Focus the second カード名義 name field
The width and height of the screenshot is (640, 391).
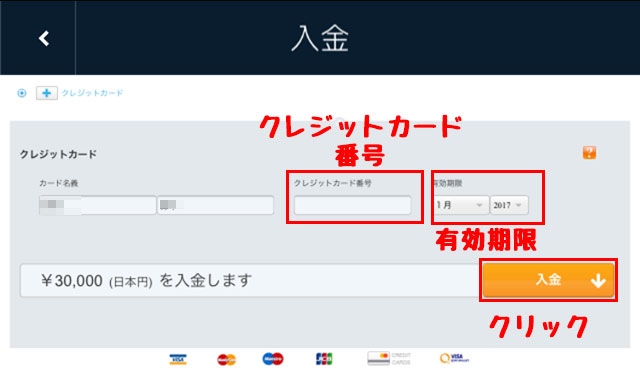pos(216,205)
